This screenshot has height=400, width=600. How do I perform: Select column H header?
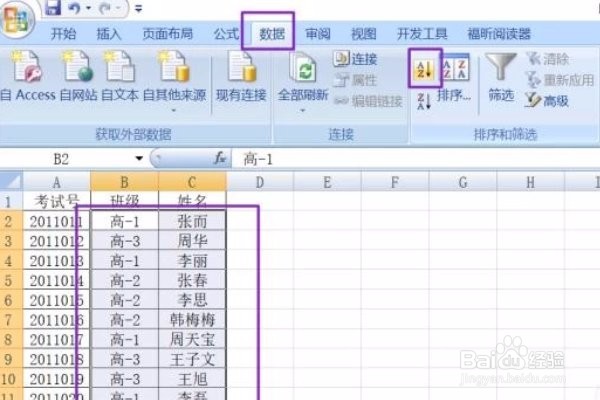coord(530,182)
